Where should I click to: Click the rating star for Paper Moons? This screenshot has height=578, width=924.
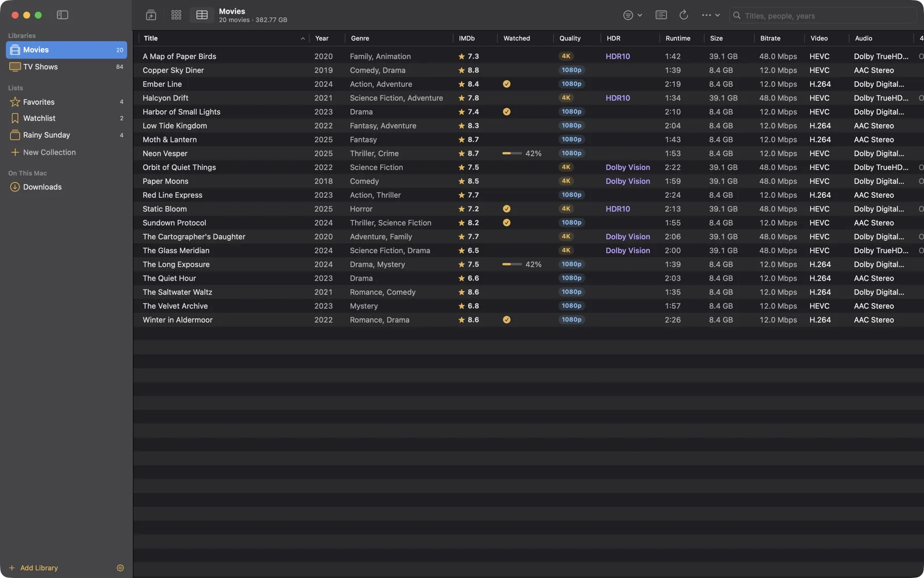pyautogui.click(x=461, y=181)
